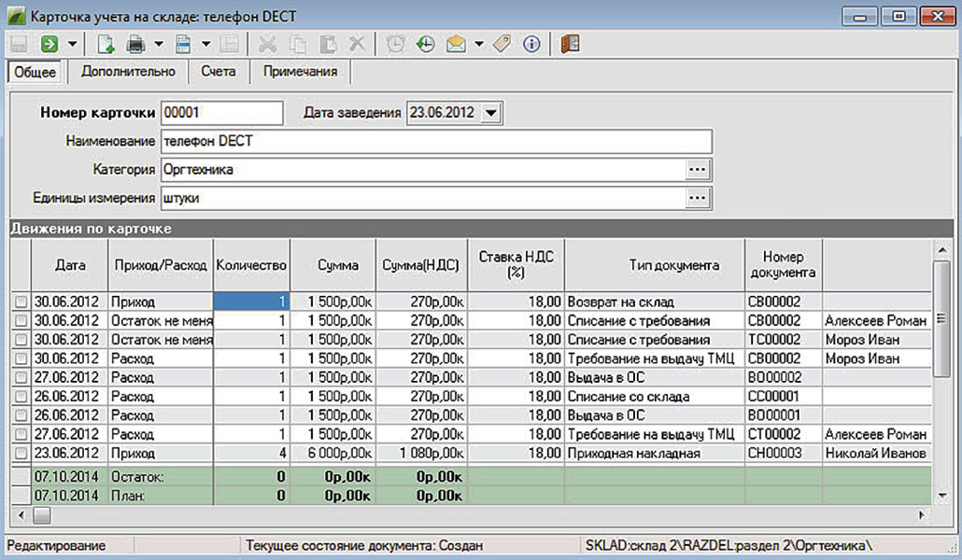Open the blue information icon
Viewport: 962px width, 560px height.
coord(532,44)
